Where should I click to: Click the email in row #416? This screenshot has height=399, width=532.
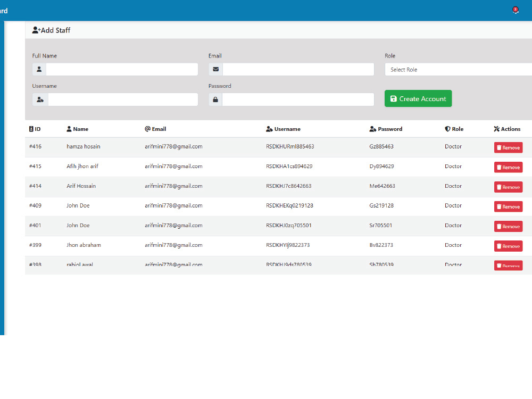pyautogui.click(x=174, y=147)
